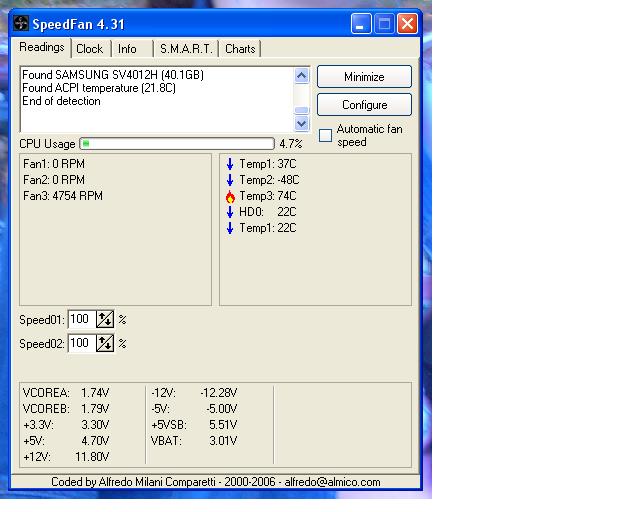Enable the Automatic fan speed checkbox
Screen dimensions: 640x512
click(x=325, y=136)
